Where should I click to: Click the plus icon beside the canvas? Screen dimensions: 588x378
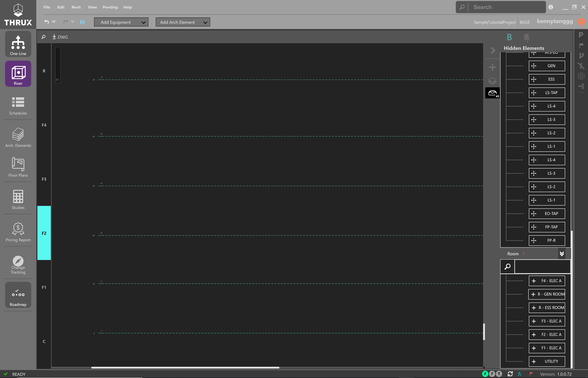click(492, 67)
